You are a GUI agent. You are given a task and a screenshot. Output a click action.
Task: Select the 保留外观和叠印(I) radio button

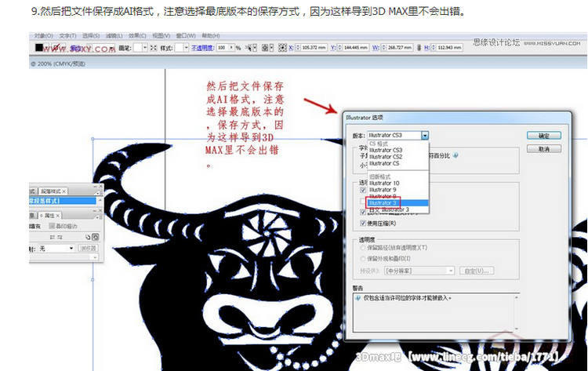coord(362,259)
